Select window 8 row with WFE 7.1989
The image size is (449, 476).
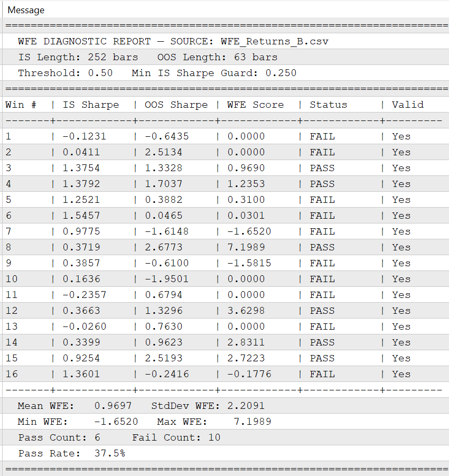coord(226,247)
